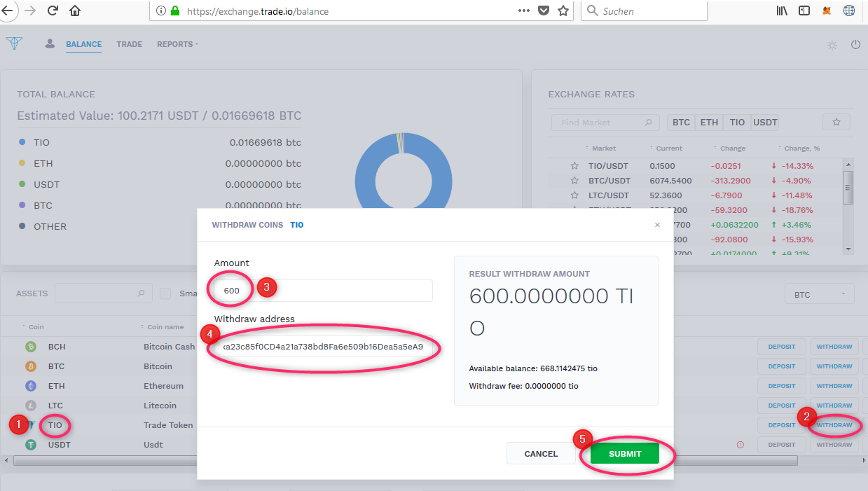Click the assets horizontal scrollbar
Viewport: 868px width, 491px height.
point(405,461)
